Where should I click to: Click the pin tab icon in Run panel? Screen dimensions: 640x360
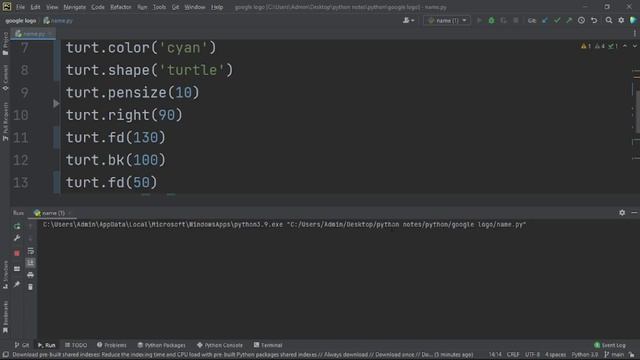(x=17, y=284)
